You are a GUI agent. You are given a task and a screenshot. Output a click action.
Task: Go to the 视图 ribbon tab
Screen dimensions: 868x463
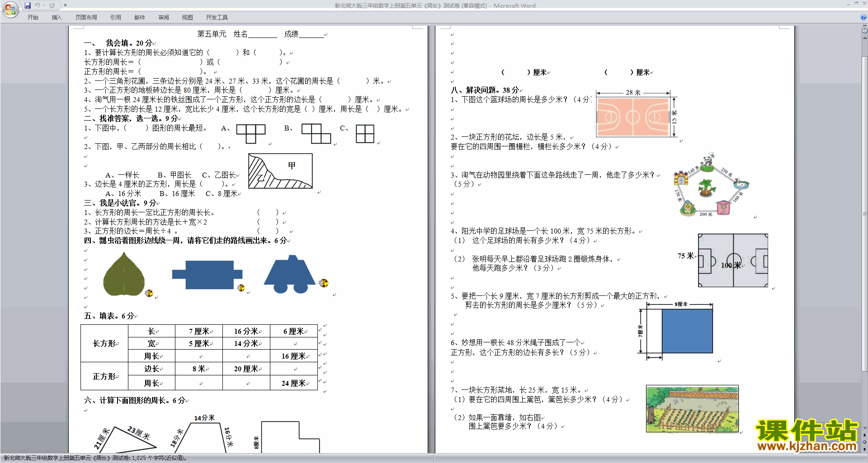[187, 17]
